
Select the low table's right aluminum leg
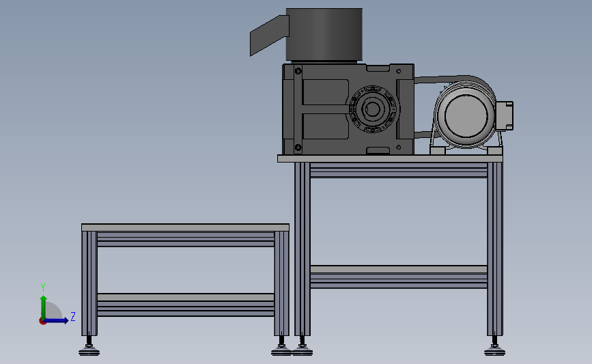[281, 283]
